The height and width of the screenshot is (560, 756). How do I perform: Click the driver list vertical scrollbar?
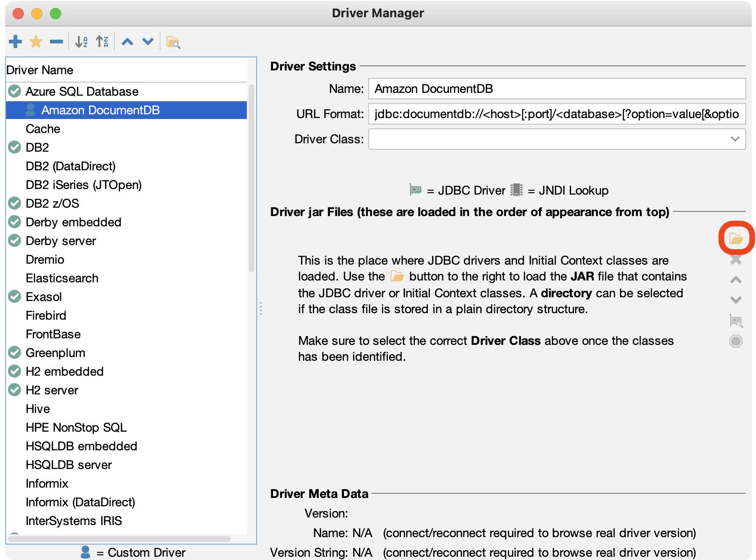pyautogui.click(x=252, y=178)
